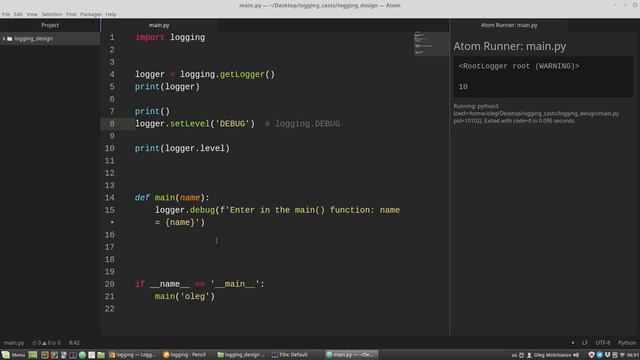Open linter errors and warnings status
640x360 pixels.
coord(46,343)
